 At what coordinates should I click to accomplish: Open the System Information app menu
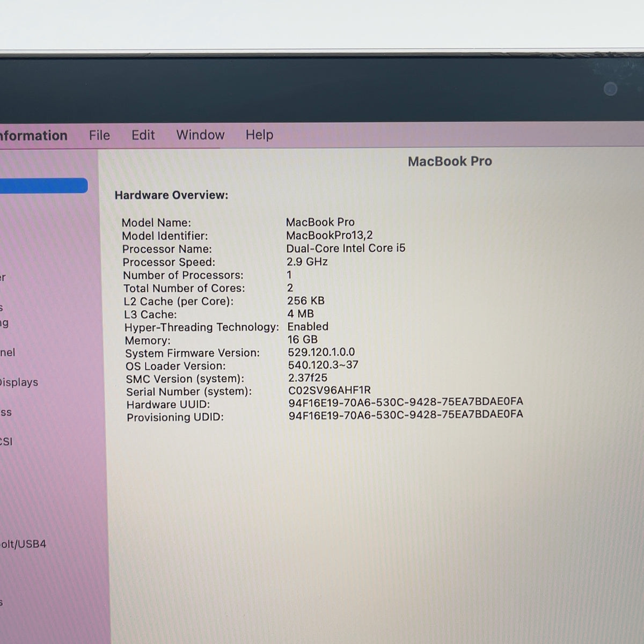(33, 136)
